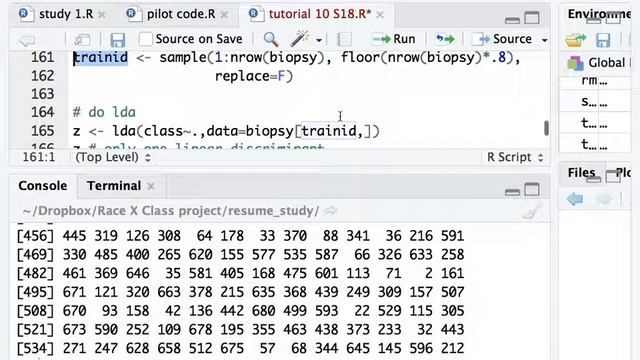Image resolution: width=640 pixels, height=360 pixels.
Task: Save the current script
Action: pyautogui.click(x=118, y=40)
